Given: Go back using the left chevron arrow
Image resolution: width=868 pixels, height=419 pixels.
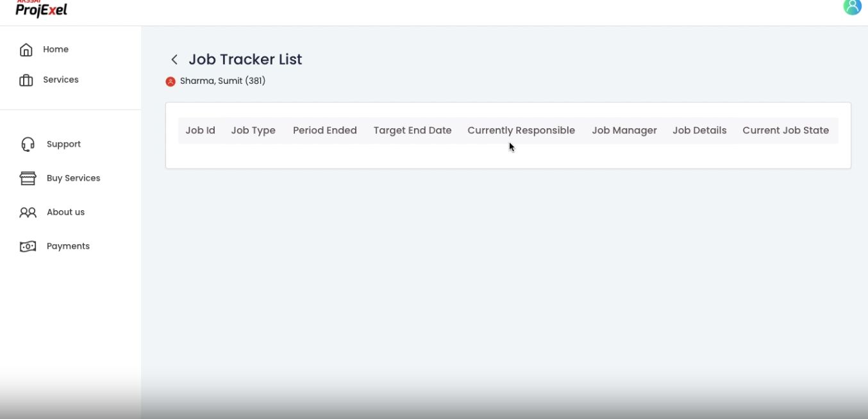Looking at the screenshot, I should coord(174,60).
